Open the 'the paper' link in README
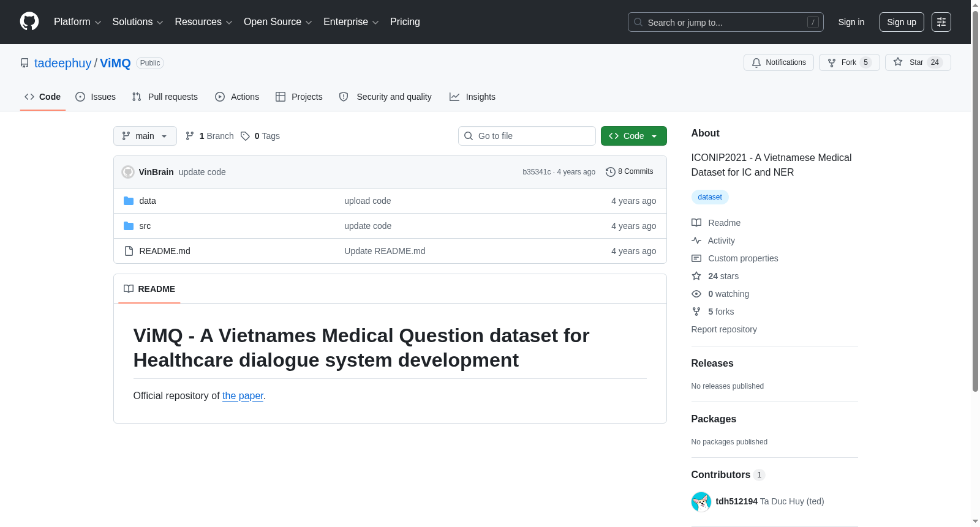 (x=243, y=396)
